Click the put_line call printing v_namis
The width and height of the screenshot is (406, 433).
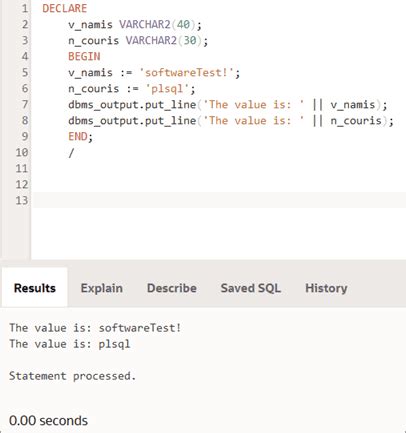click(x=228, y=104)
